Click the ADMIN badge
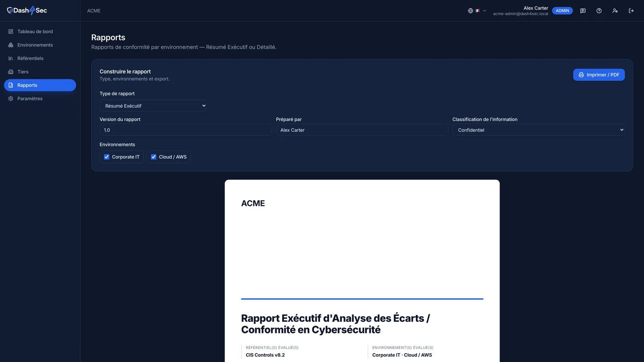 pos(562,11)
